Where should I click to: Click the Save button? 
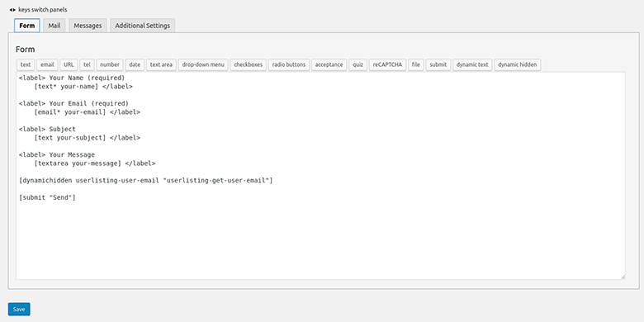coord(19,310)
